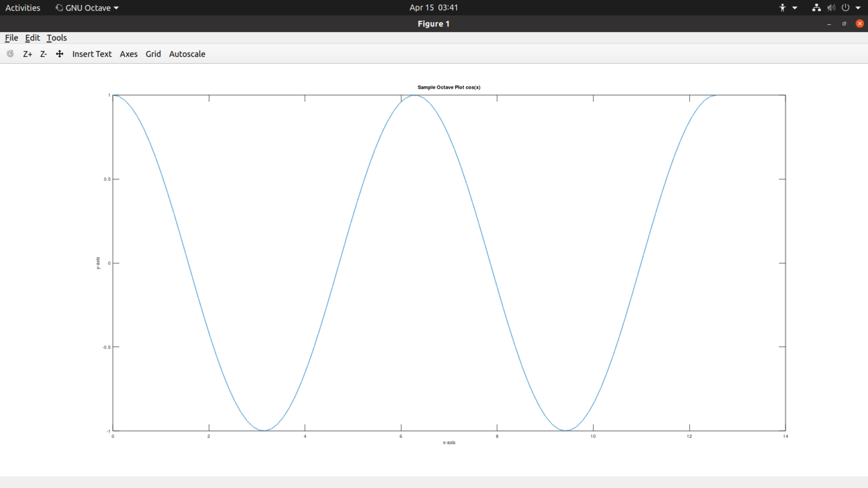Open the File menu
The width and height of the screenshot is (868, 488).
coord(11,38)
